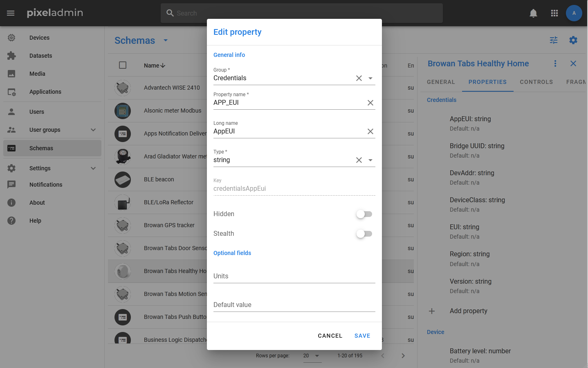Open the Type dropdown list
The height and width of the screenshot is (368, 588).
tap(370, 160)
